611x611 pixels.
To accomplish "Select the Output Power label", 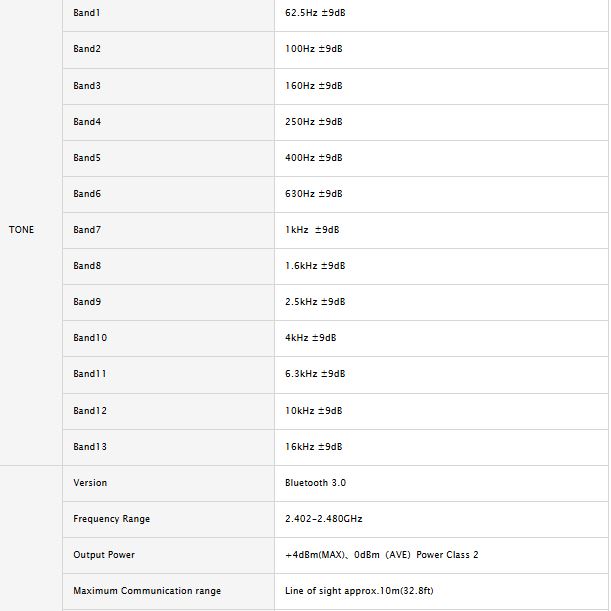I will (x=104, y=555).
